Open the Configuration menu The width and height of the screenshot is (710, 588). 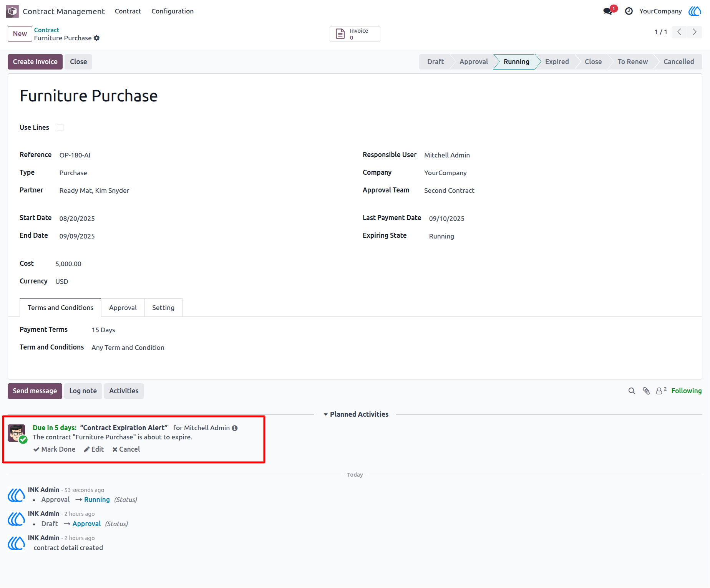tap(173, 11)
